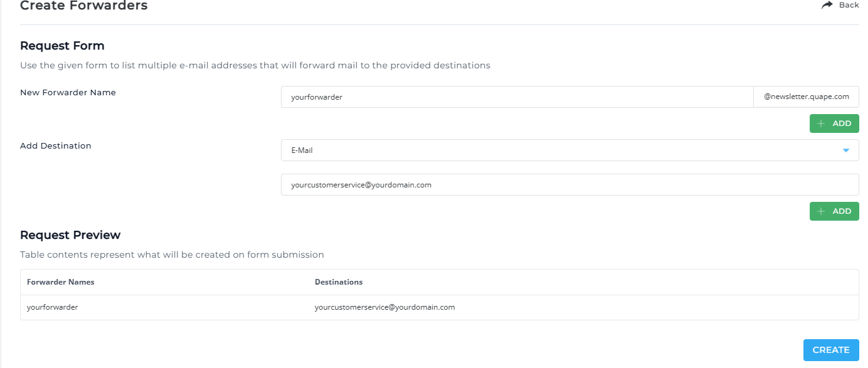This screenshot has height=368, width=868.
Task: Click the Request Preview heading
Action: pyautogui.click(x=70, y=235)
